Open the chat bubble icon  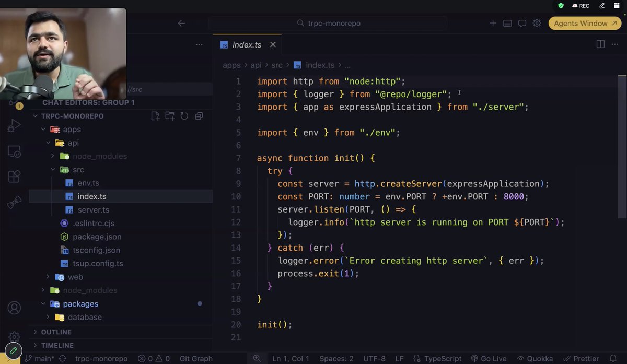pyautogui.click(x=522, y=23)
